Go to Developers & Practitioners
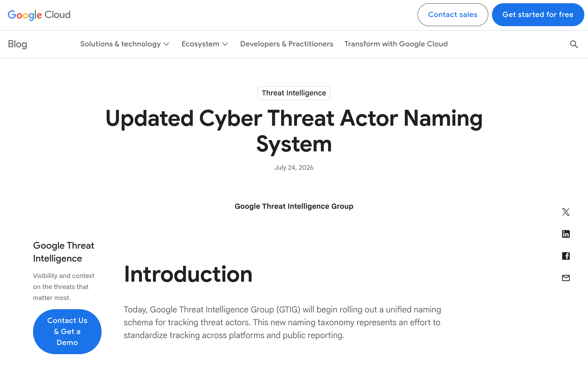Image resolution: width=588 pixels, height=367 pixels. (286, 44)
